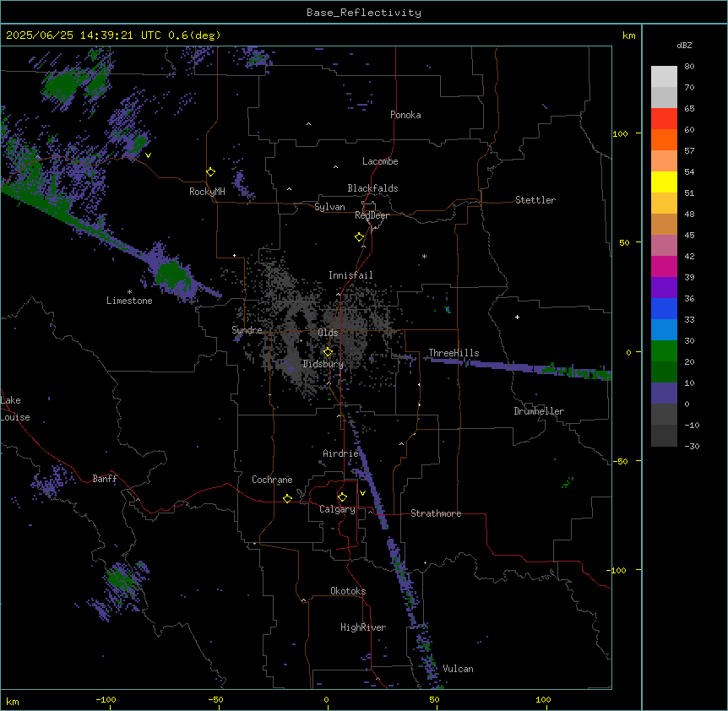
Task: Pick the purple 36-39 dBZ legend swatch
Action: [664, 288]
